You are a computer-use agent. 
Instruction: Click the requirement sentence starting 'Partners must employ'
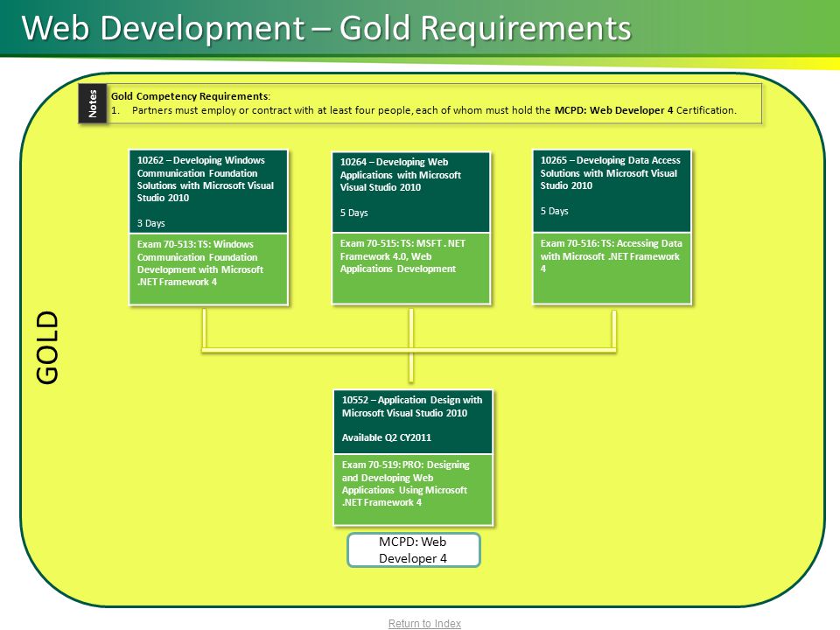click(x=435, y=110)
